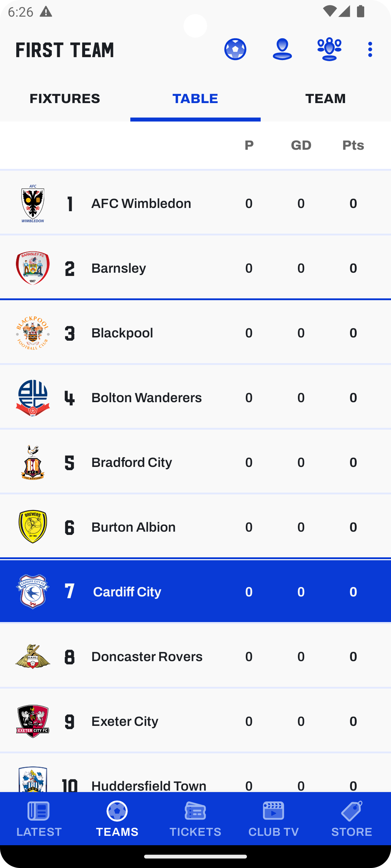Open Club TV in bottom navigation

pos(273,819)
